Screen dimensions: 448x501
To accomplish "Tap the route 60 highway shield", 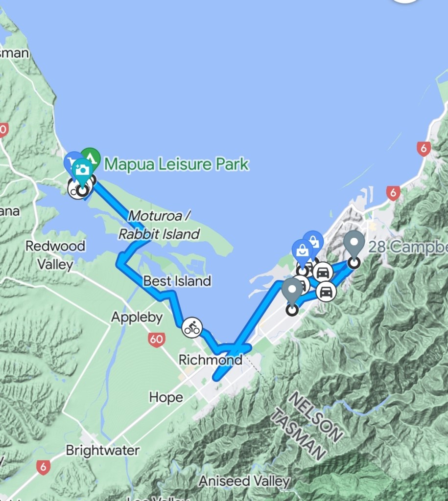I will 156,339.
